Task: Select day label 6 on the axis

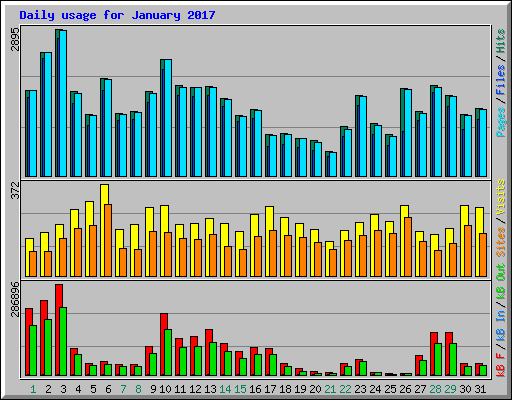Action: (x=108, y=389)
